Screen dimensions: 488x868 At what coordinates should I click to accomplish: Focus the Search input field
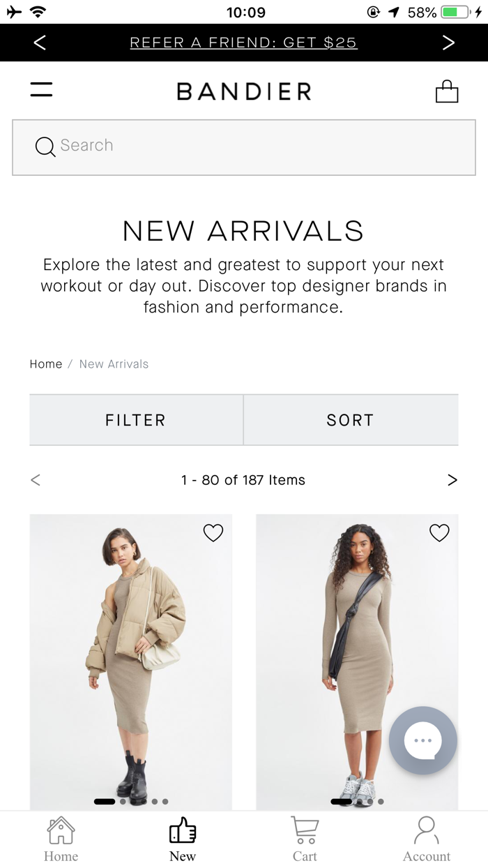point(244,147)
